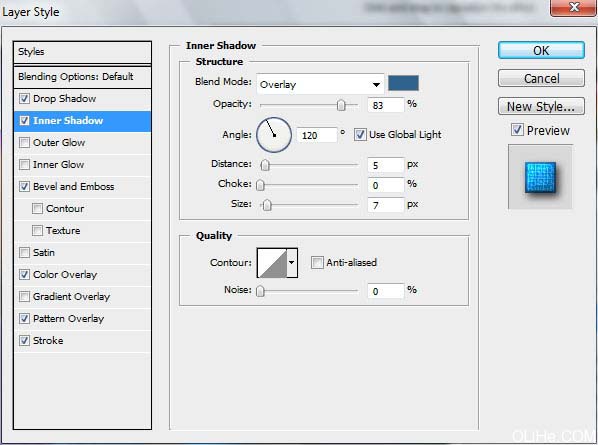Click the Opacity slider handle
The width and height of the screenshot is (598, 445).
[x=341, y=105]
